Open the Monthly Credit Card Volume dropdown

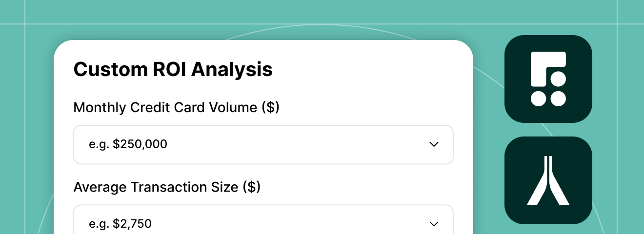click(x=263, y=145)
